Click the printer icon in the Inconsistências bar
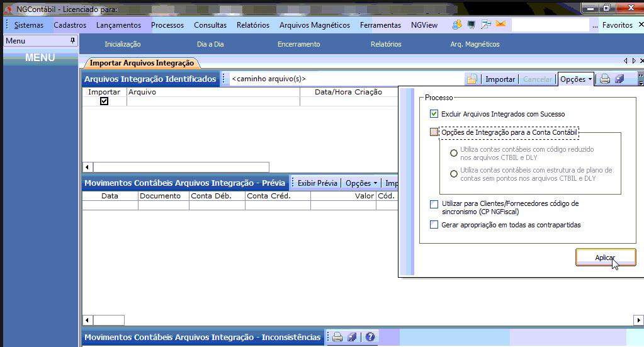The height and width of the screenshot is (347, 644). point(337,337)
